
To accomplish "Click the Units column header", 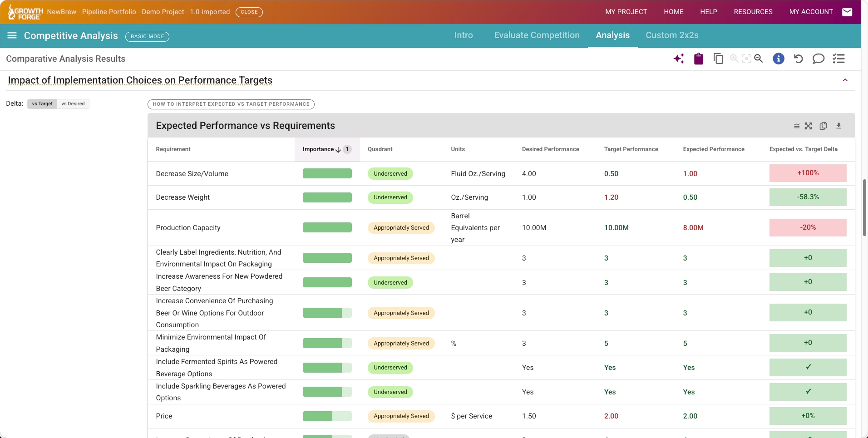I will [458, 149].
